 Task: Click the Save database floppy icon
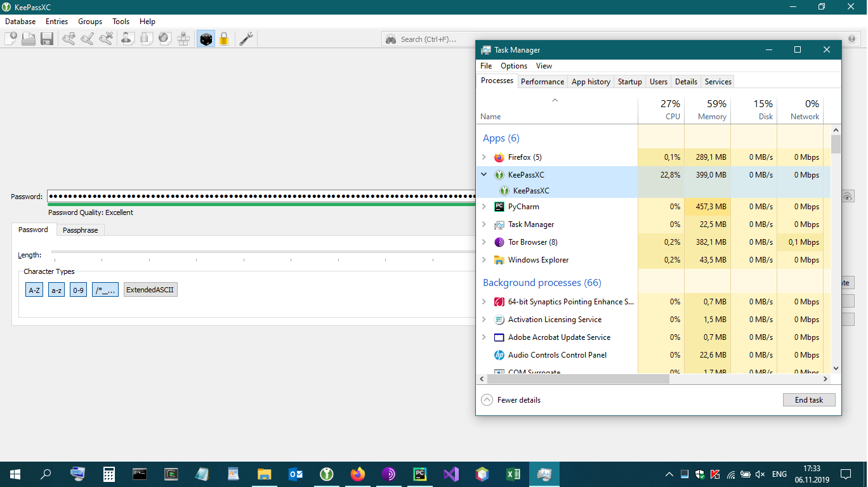(46, 39)
